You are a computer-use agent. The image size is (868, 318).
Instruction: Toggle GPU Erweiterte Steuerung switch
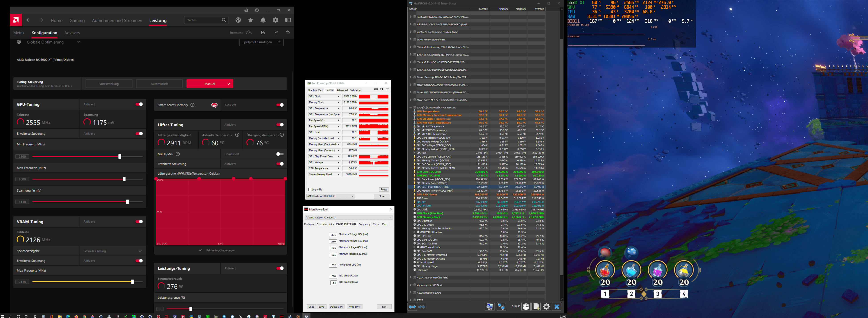click(139, 134)
